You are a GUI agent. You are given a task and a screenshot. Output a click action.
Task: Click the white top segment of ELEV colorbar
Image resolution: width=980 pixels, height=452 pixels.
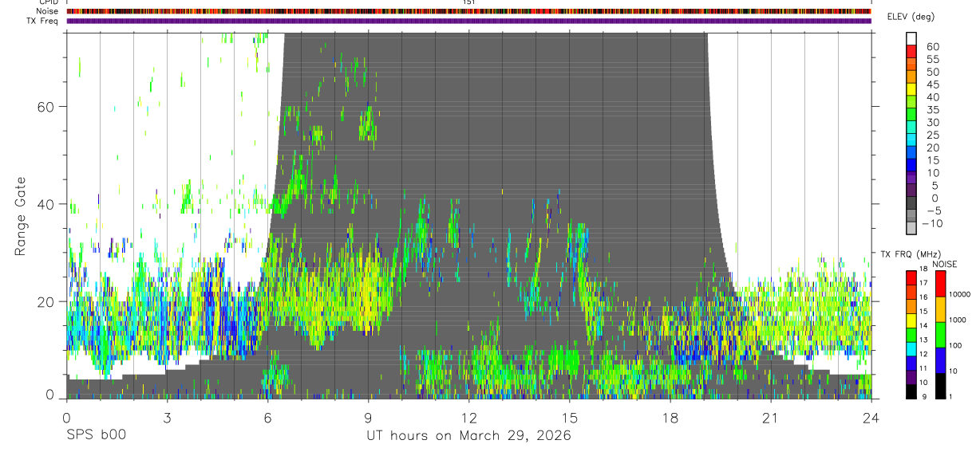point(911,37)
